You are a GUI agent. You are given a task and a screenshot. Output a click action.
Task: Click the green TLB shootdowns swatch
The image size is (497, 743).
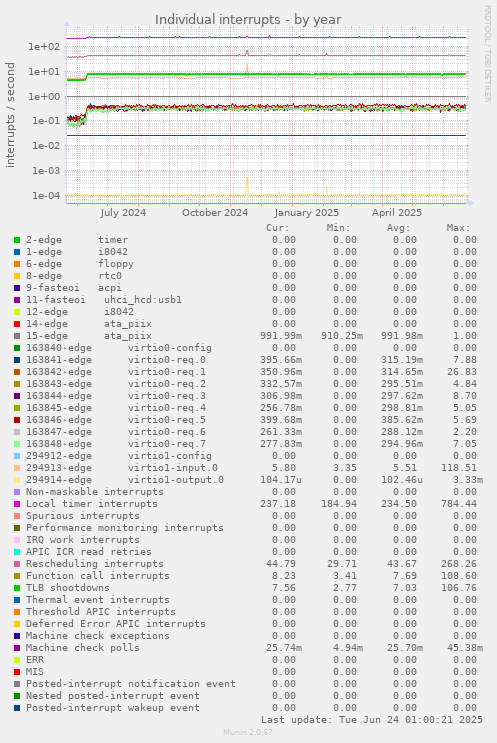pyautogui.click(x=17, y=588)
